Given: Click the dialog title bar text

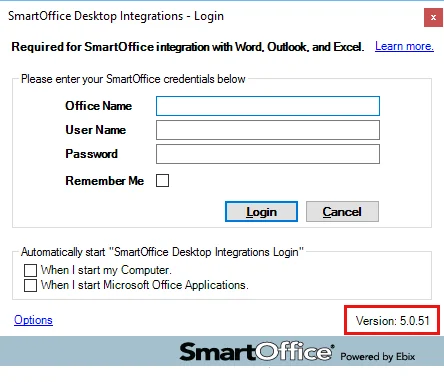Looking at the screenshot, I should pos(116,16).
